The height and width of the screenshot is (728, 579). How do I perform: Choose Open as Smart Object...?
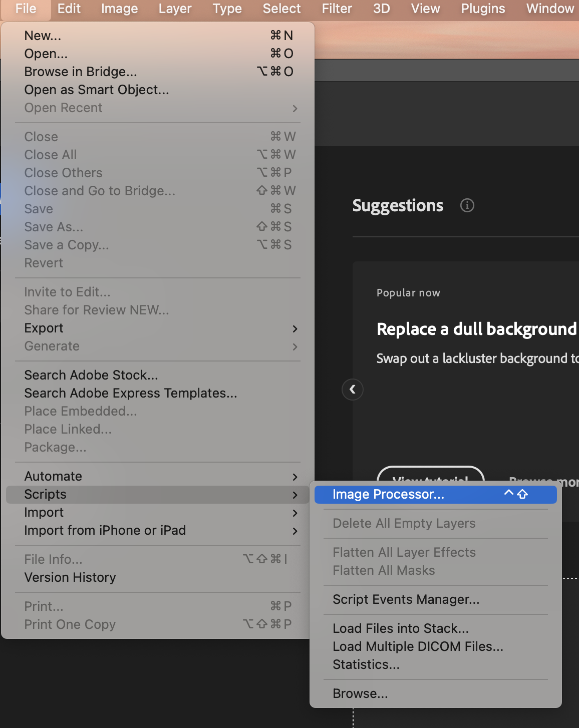tap(97, 90)
